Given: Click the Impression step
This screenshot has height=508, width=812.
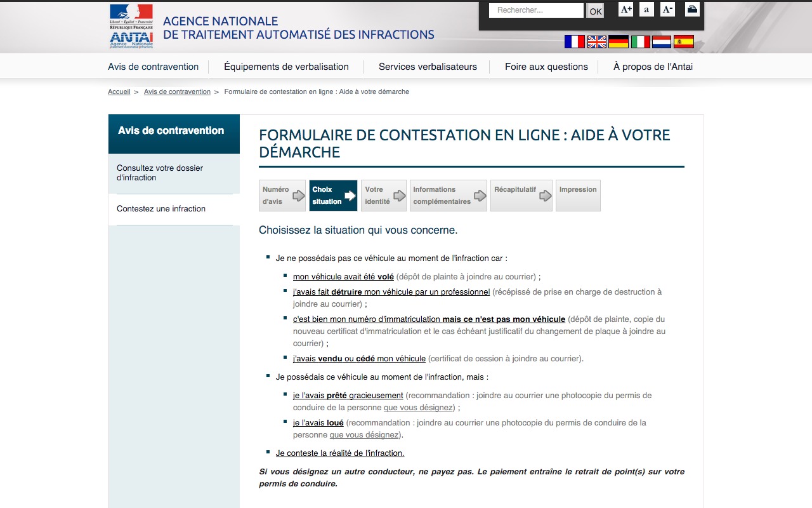Looking at the screenshot, I should 578,196.
